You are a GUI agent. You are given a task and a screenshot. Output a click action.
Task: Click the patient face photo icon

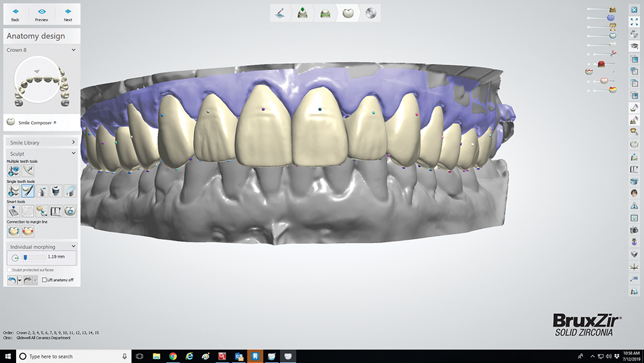point(634,193)
